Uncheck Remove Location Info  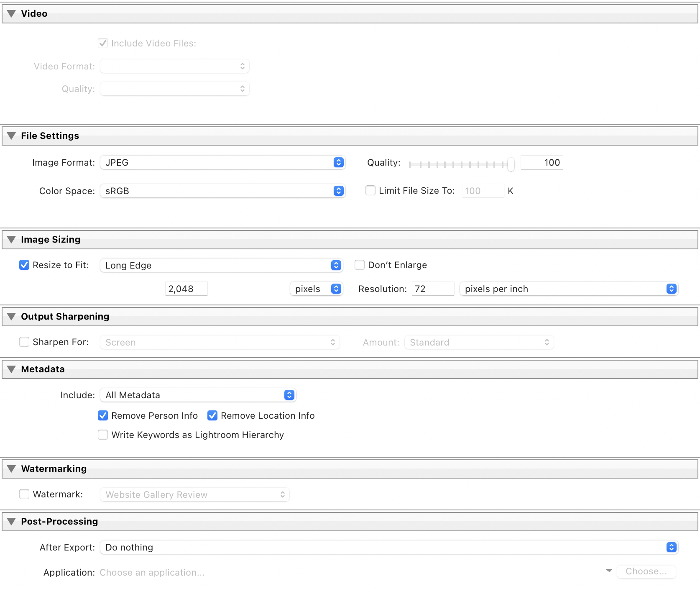point(212,416)
